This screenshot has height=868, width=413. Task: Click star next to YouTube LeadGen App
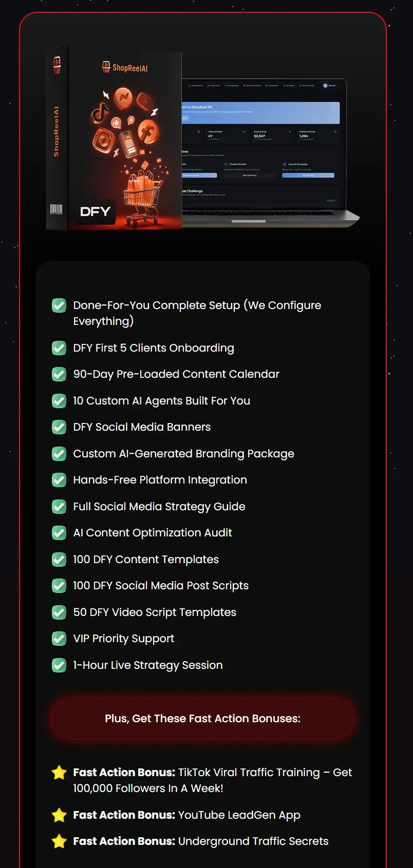click(x=60, y=815)
